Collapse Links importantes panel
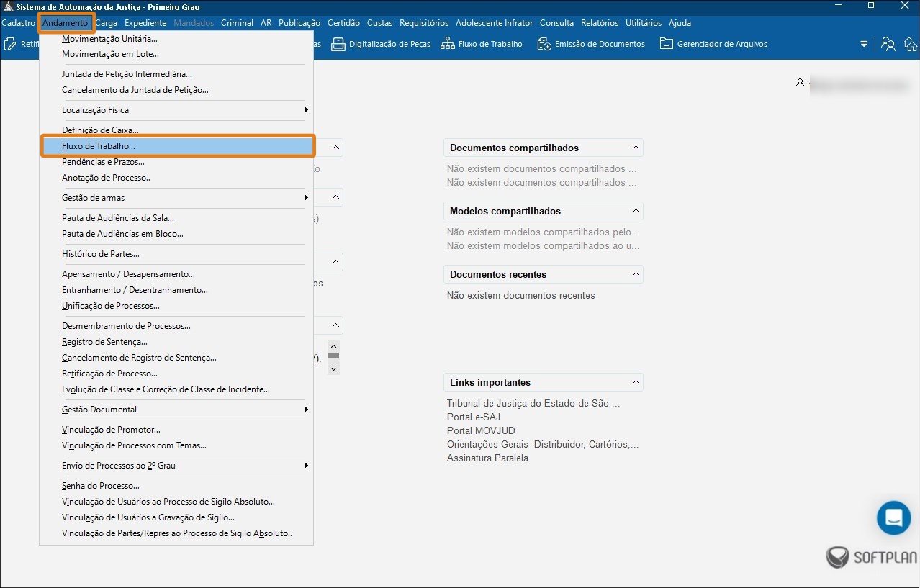This screenshot has height=588, width=920. pyautogui.click(x=636, y=382)
